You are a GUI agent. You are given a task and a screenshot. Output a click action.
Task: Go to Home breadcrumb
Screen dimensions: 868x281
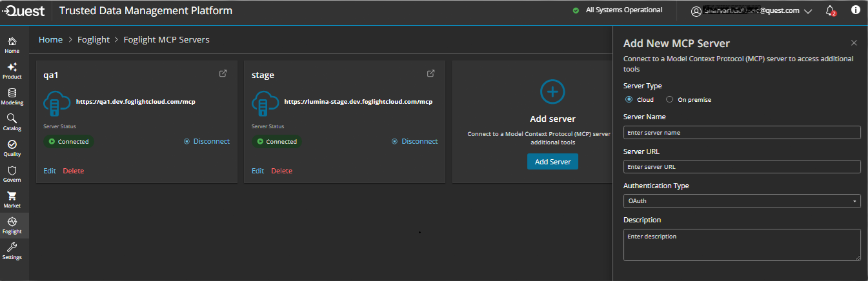coord(50,40)
